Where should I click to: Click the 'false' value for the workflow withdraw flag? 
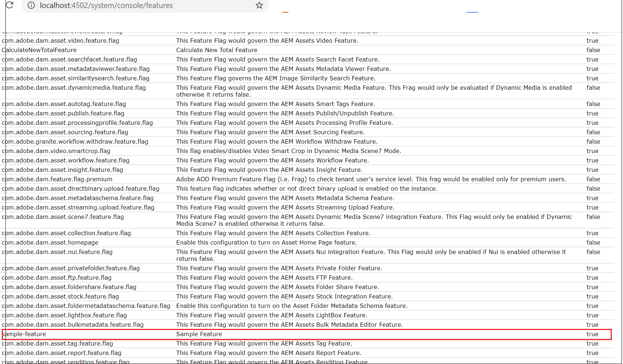pos(593,141)
